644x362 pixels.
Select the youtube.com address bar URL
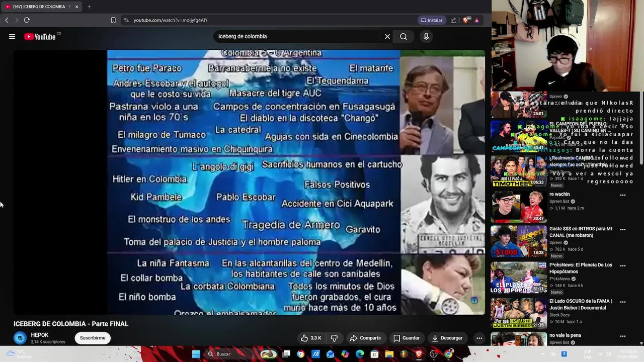click(x=171, y=20)
